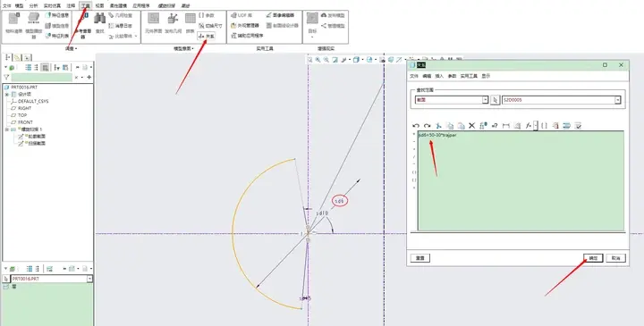Click the funnel filter icon above model tree

(6, 77)
